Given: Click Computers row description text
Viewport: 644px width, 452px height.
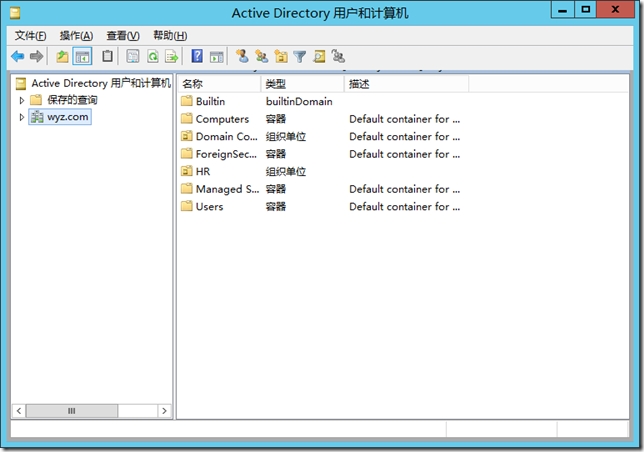Looking at the screenshot, I should tap(405, 119).
